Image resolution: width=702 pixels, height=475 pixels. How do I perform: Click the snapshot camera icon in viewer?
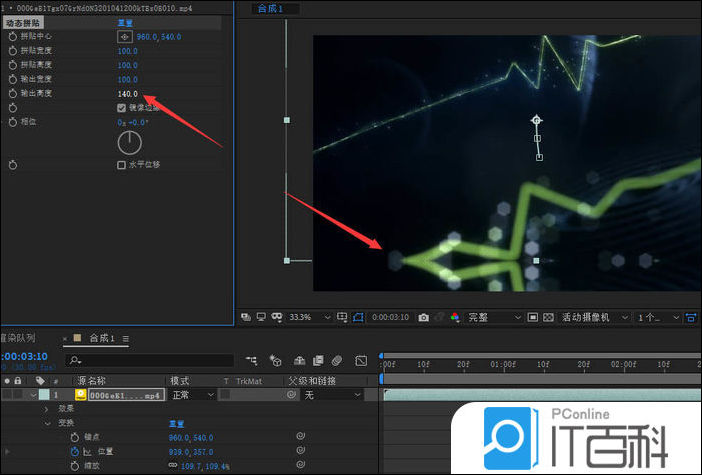(x=423, y=317)
